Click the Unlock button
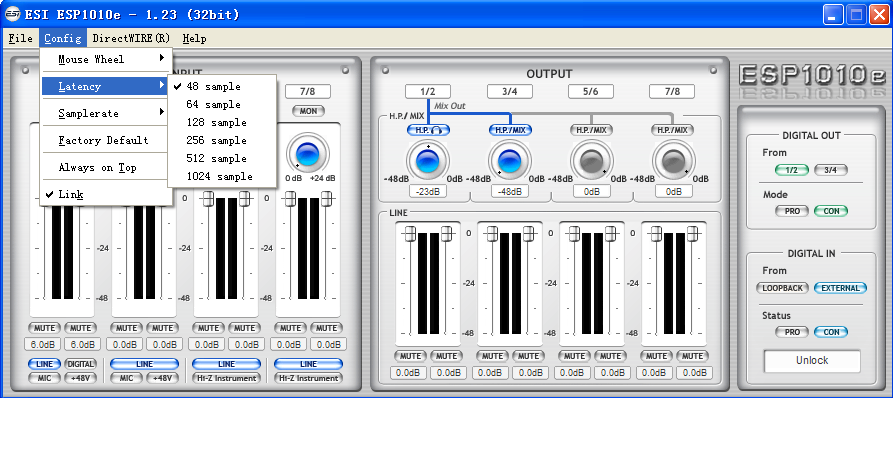This screenshot has width=893, height=450. tap(812, 361)
